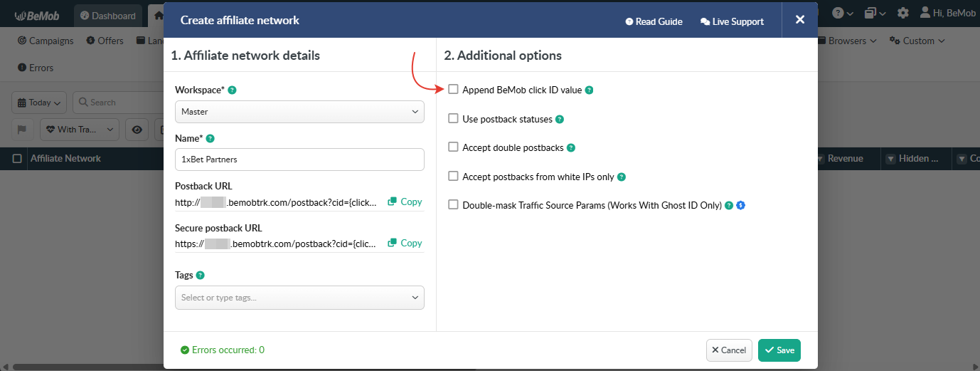Viewport: 980px width, 371px height.
Task: Click the Name input field
Action: point(299,160)
